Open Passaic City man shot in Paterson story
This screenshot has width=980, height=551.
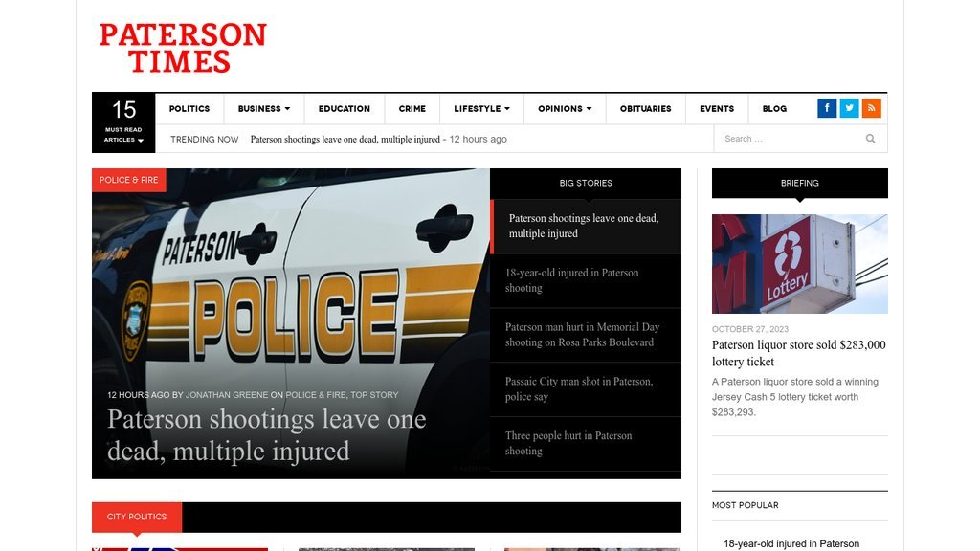(x=586, y=389)
